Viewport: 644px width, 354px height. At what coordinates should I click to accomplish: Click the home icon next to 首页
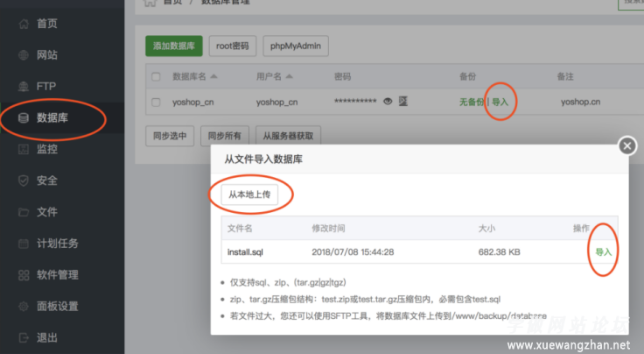coord(24,24)
